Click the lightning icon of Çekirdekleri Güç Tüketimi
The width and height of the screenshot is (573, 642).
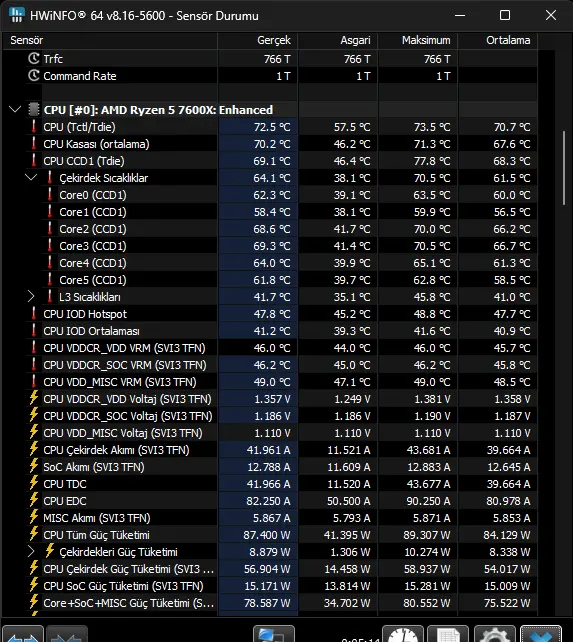(x=50, y=552)
